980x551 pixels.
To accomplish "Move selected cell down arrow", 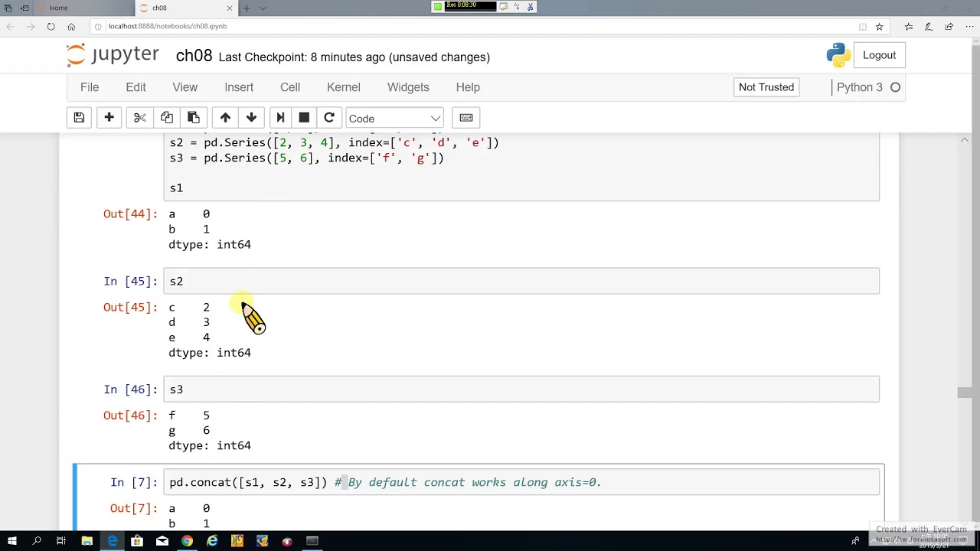I will point(251,118).
